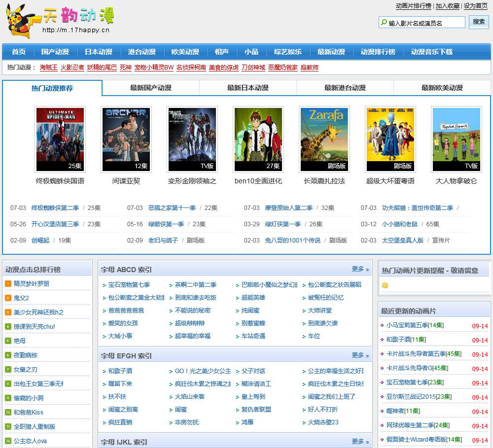Screen dimensions: 493x448
Task: Open the Ben 10 poster thumbnail
Action: point(258,139)
